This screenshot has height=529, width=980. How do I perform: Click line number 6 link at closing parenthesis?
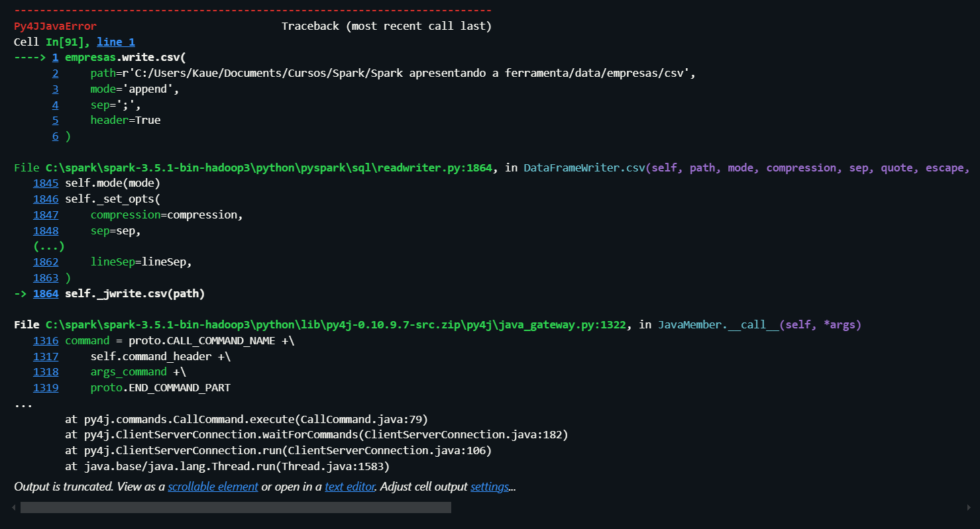[56, 136]
